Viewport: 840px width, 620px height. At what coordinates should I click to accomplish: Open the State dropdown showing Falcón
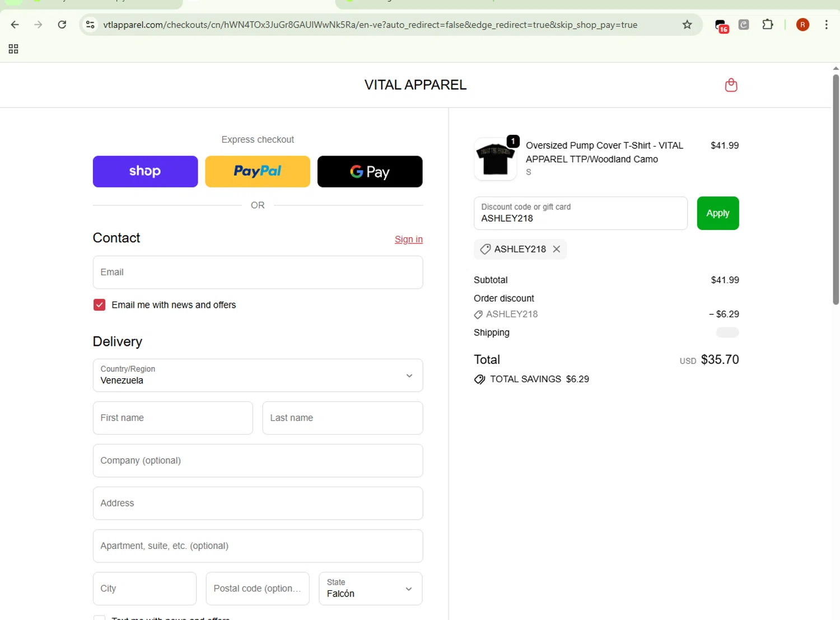371,589
